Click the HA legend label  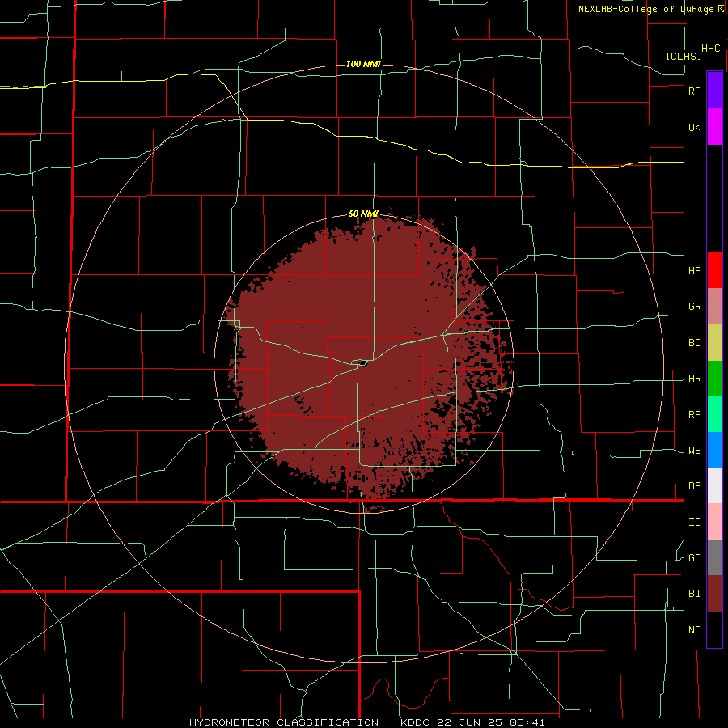point(694,271)
